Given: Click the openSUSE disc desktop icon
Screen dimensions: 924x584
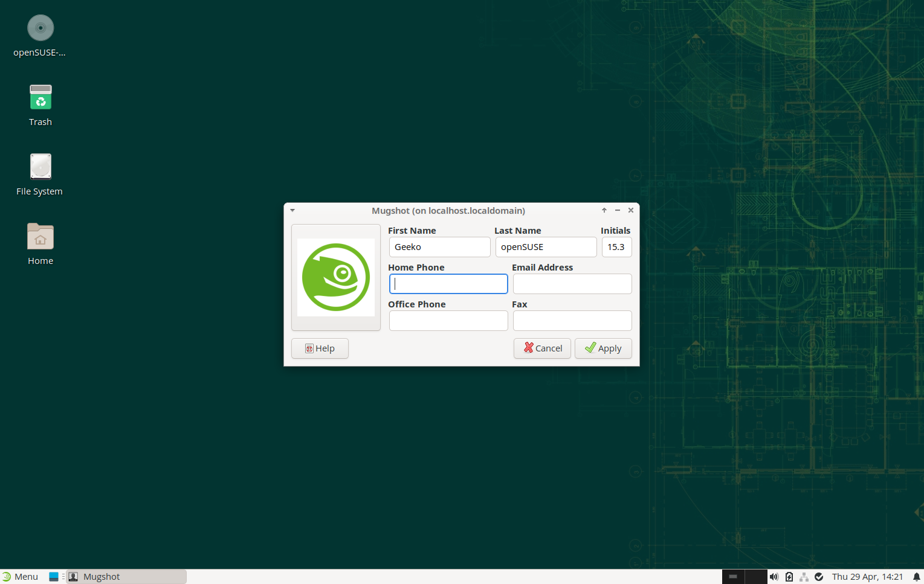Looking at the screenshot, I should coord(40,28).
